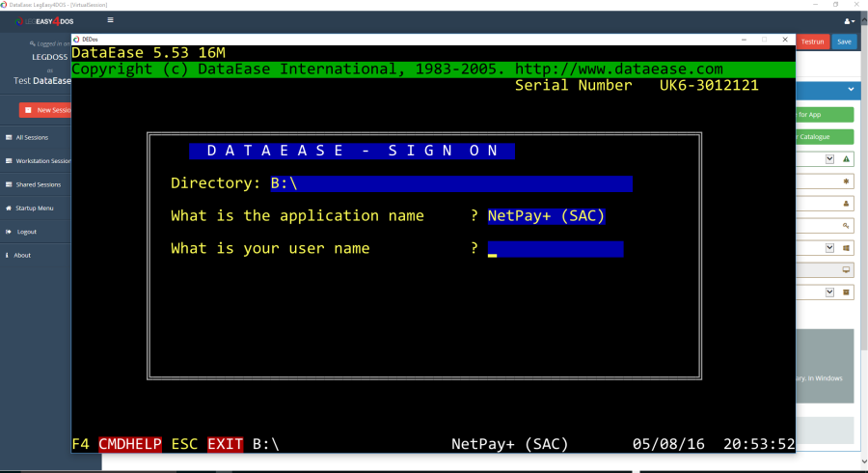Click the 'DATAEASE - SIGN ON' heading
Image resolution: width=868 pixels, height=473 pixels.
tap(352, 152)
